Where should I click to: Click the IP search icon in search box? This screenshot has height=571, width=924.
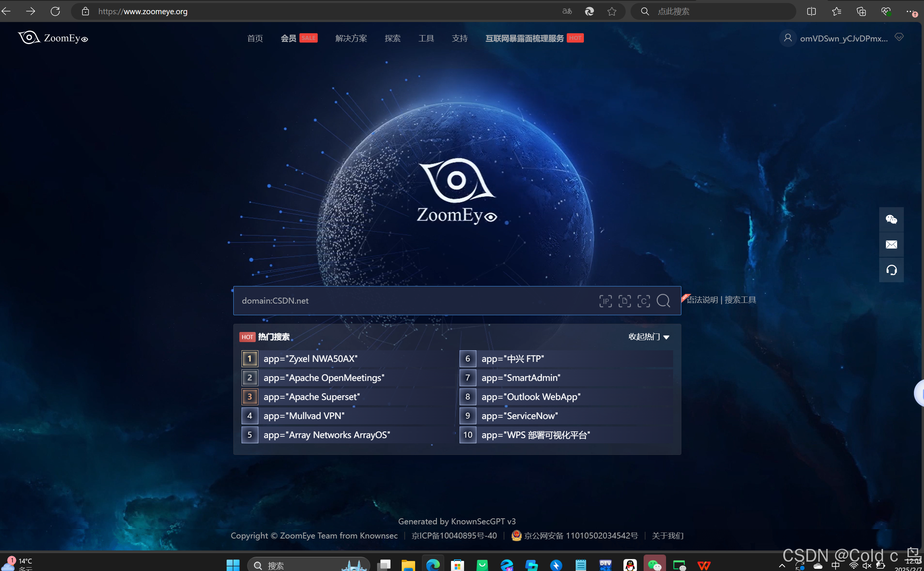coord(606,301)
